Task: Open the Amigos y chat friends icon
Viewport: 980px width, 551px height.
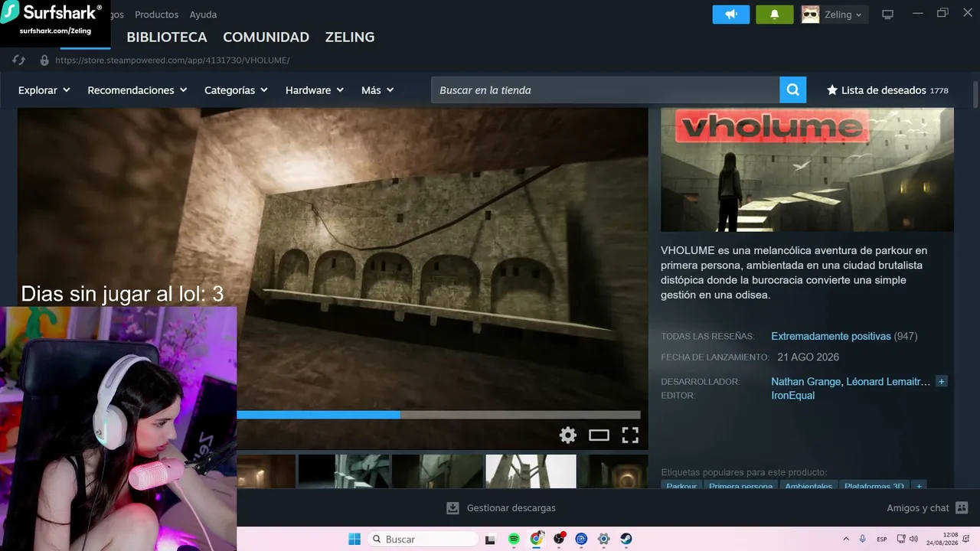Action: click(962, 508)
